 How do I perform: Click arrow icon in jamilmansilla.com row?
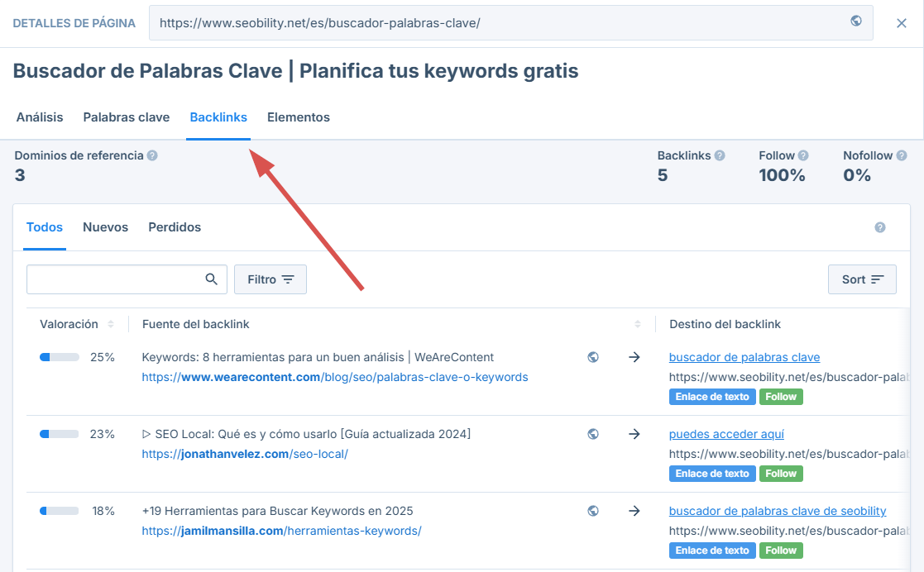click(x=634, y=511)
